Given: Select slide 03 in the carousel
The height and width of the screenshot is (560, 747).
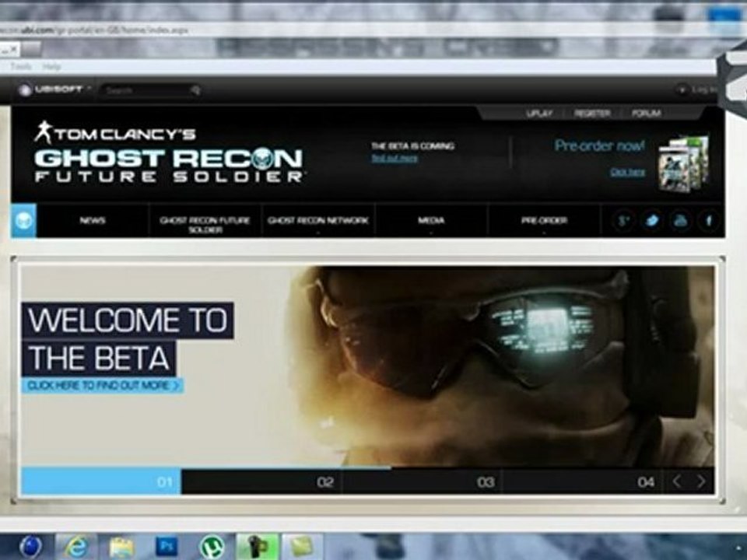Looking at the screenshot, I should point(422,482).
